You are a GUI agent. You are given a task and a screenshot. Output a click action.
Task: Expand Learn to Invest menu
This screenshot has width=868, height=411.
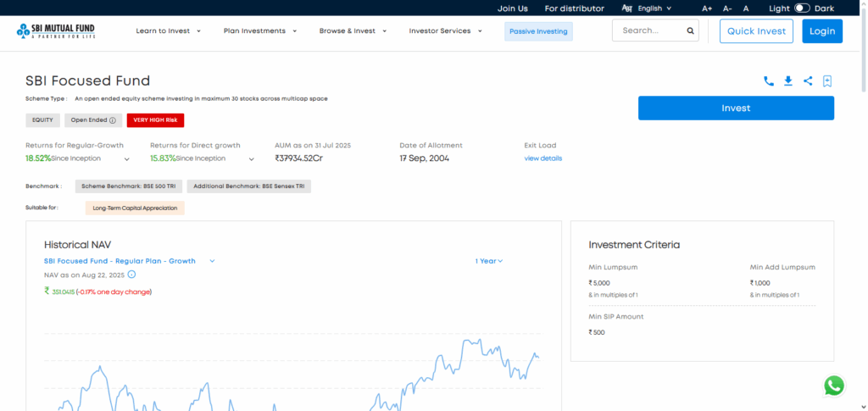click(169, 31)
